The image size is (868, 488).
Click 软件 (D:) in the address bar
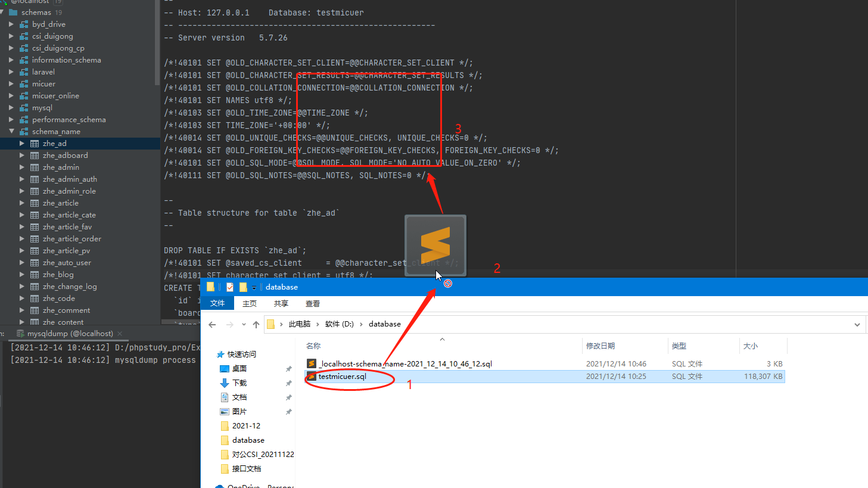click(340, 324)
